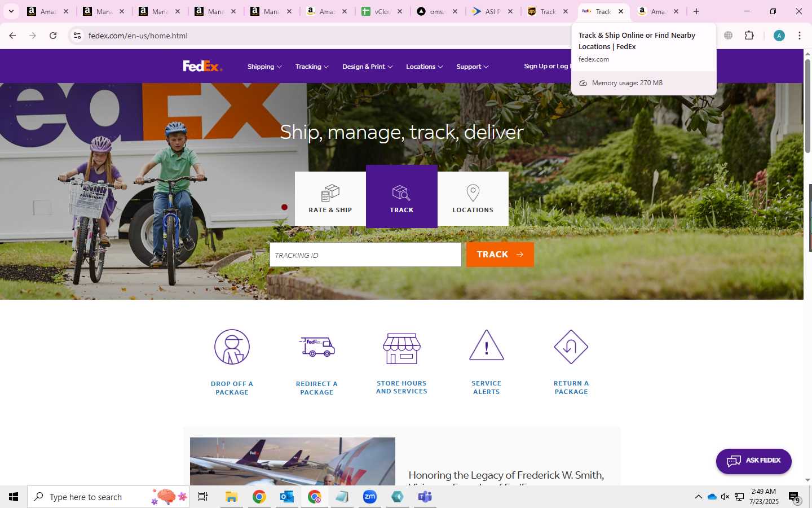Open the Chrome Extensions puzzle icon

(x=749, y=36)
